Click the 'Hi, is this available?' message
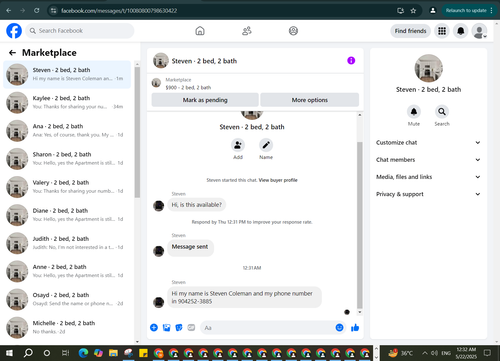The height and width of the screenshot is (361, 500). point(196,205)
